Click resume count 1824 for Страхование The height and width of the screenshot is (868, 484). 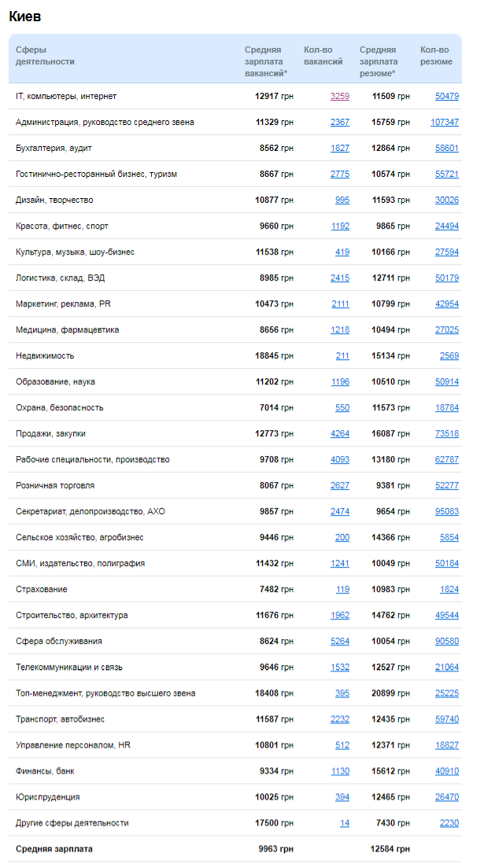[x=449, y=589]
